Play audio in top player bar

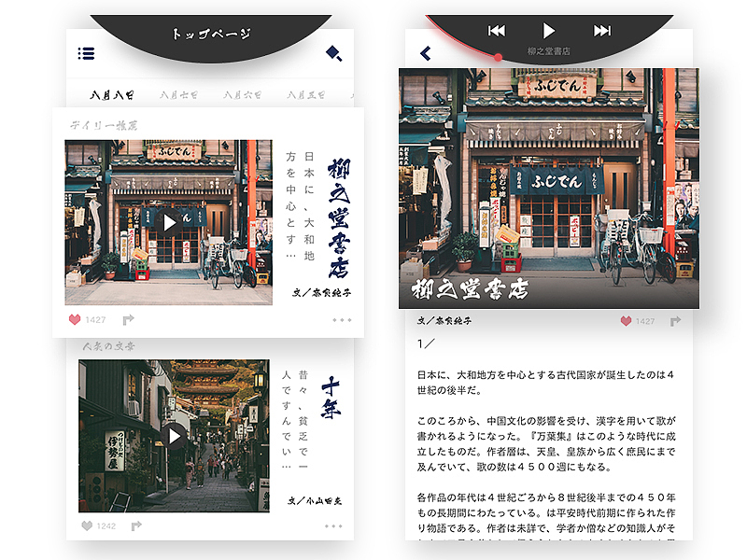point(549,31)
